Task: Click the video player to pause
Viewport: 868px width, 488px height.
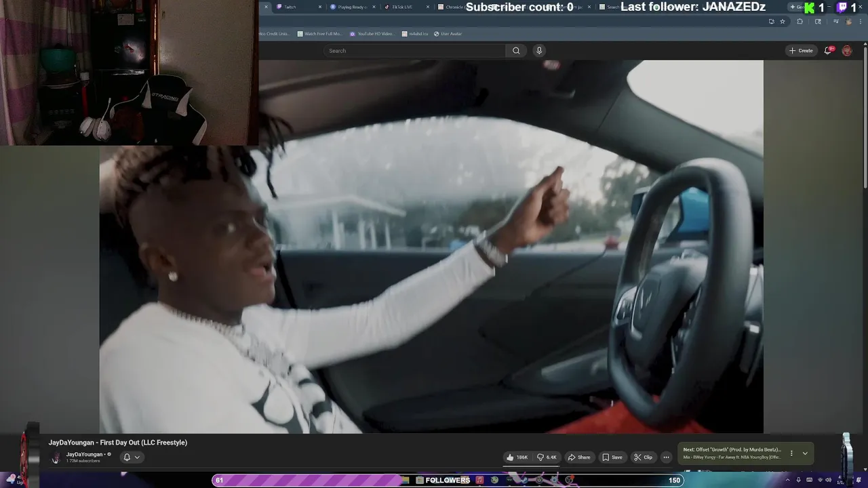Action: tap(431, 247)
